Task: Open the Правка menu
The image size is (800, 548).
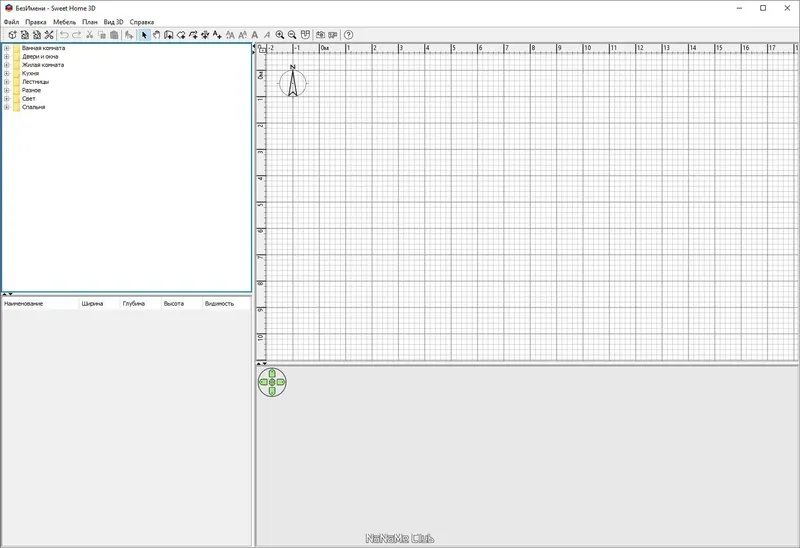Action: (36, 22)
